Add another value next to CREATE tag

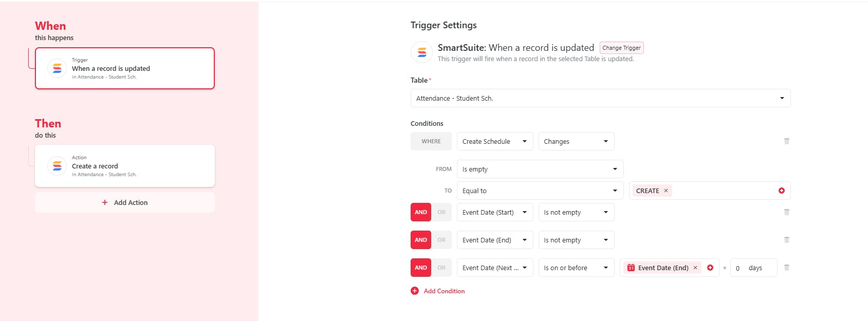tap(781, 191)
